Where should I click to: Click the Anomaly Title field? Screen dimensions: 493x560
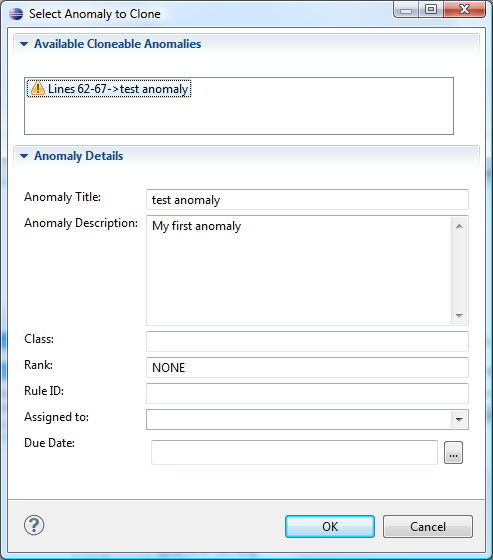click(307, 200)
